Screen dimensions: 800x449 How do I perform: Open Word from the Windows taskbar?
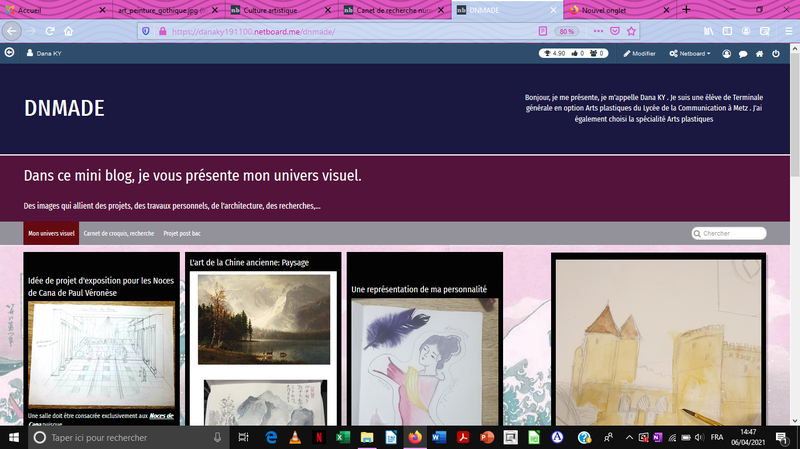point(440,438)
